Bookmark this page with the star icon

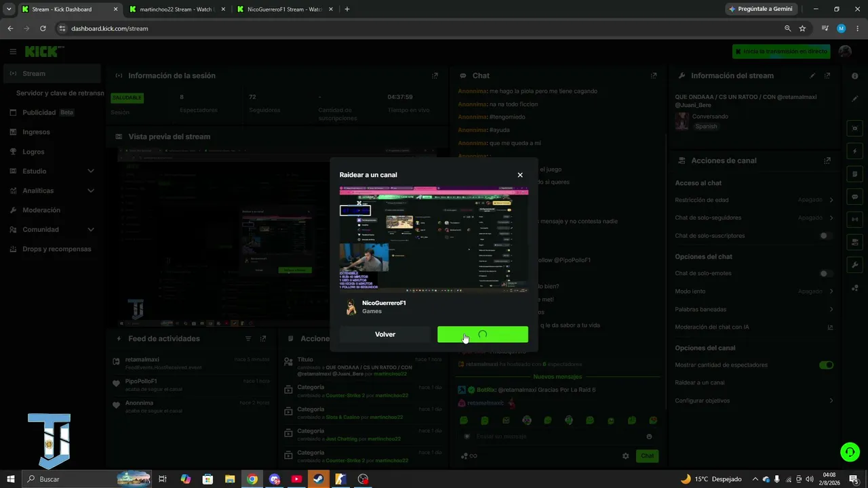point(802,28)
